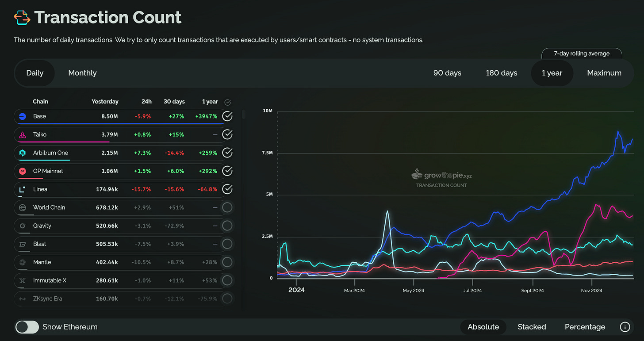Click the Nov 2024 x-axis label
The image size is (644, 341).
591,291
